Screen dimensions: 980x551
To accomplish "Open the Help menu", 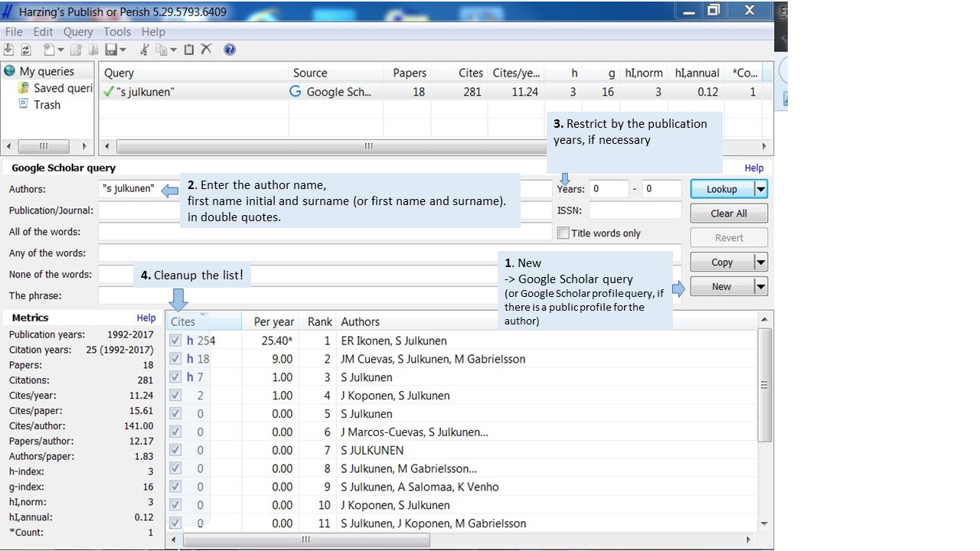I will (x=153, y=31).
